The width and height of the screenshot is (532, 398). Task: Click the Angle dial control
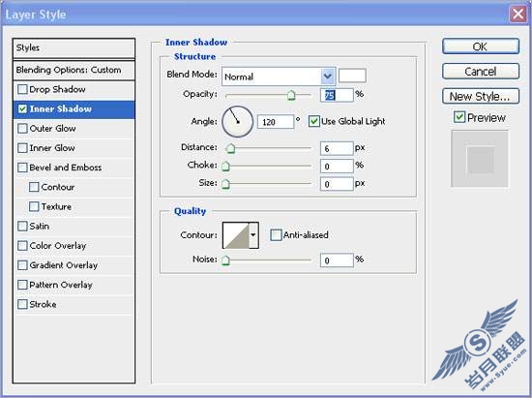238,121
